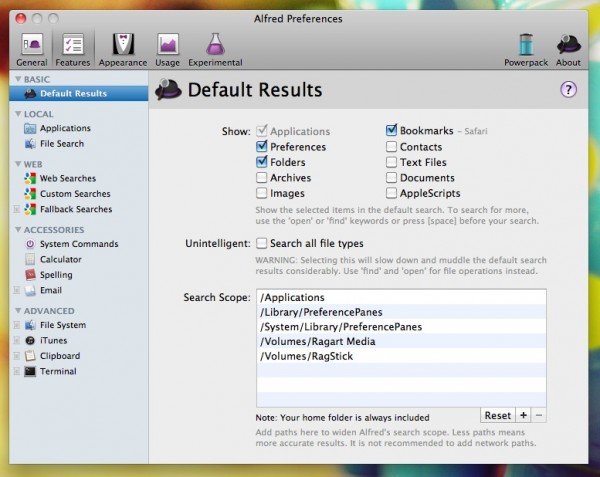
Task: Check Search all file types
Action: click(x=262, y=243)
